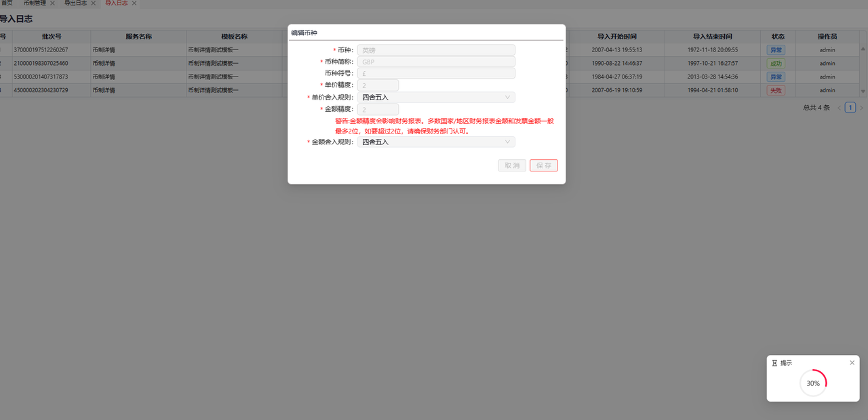Go to previous page arrow in pagination

[839, 108]
